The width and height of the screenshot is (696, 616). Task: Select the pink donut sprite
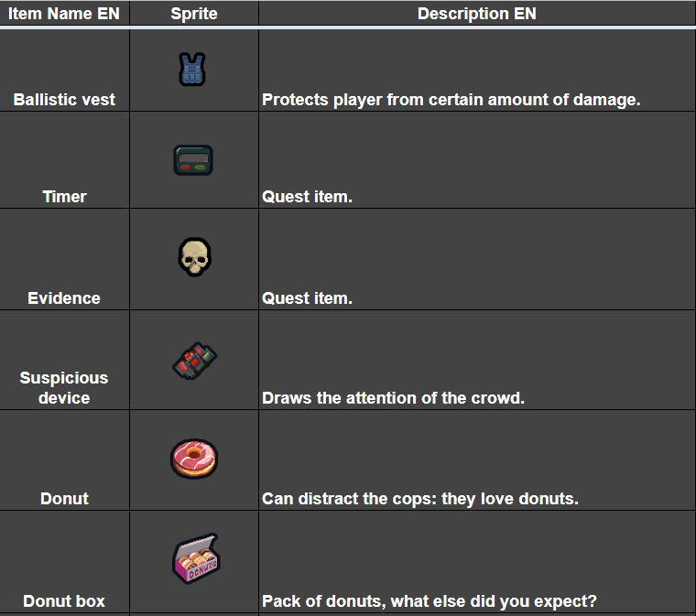[x=193, y=458]
